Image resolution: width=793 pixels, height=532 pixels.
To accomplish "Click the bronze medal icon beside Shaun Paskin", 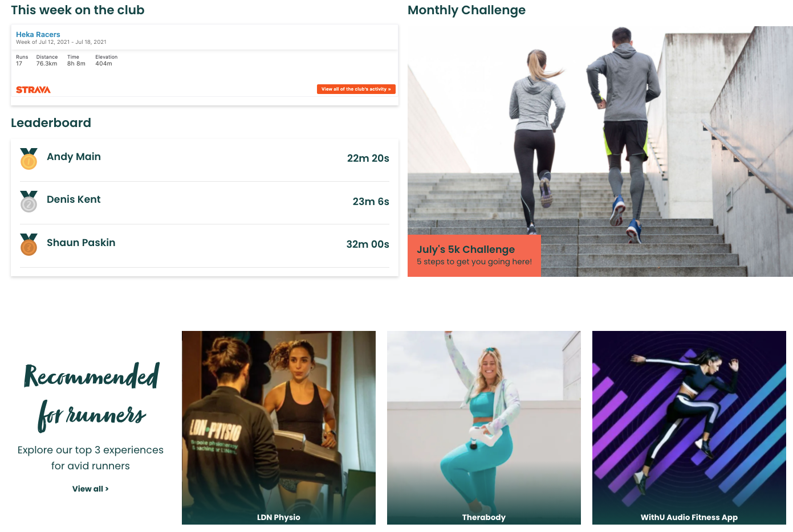I will (x=29, y=244).
